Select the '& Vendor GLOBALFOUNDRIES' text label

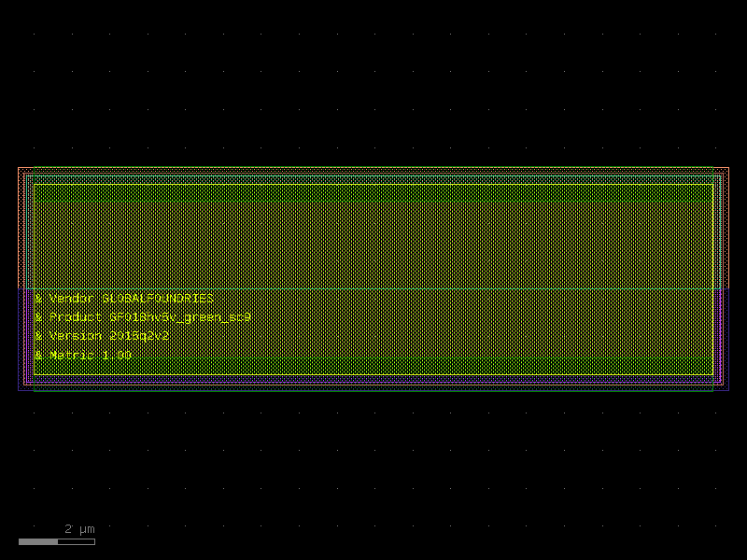click(x=124, y=299)
